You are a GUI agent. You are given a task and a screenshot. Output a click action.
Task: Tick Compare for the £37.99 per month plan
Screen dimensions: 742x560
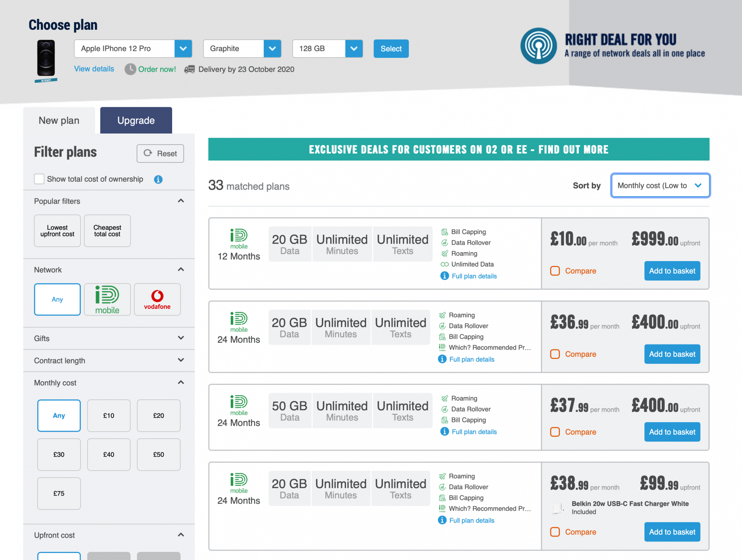555,432
